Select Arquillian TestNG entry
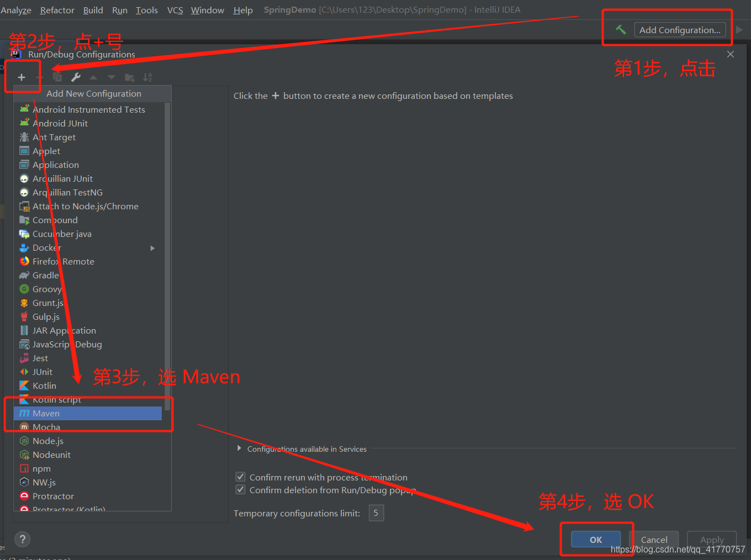Viewport: 751px width, 560px height. 88,192
